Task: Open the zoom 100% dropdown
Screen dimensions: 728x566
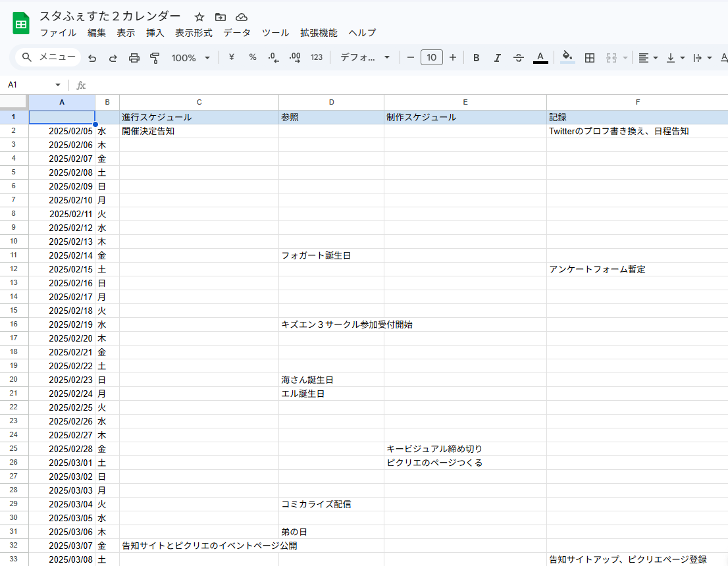Action: [190, 58]
